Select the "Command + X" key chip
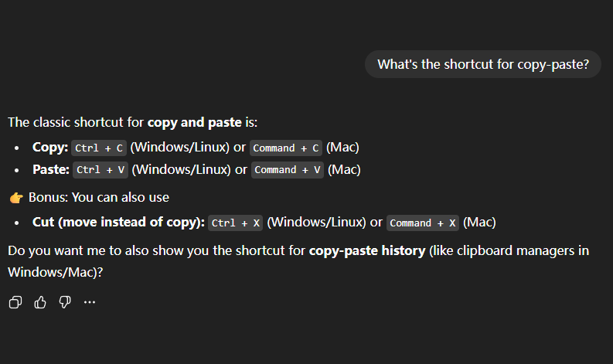Viewport: 613px width, 364px height. coord(423,223)
